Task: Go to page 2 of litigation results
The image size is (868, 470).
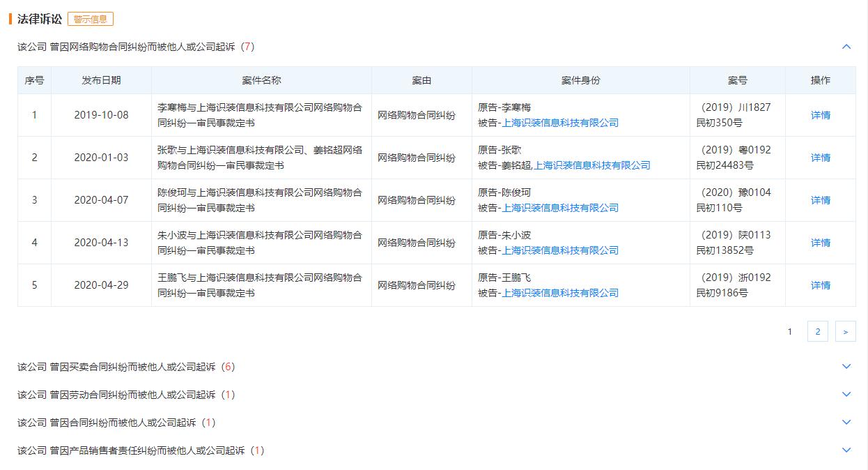Action: (817, 331)
